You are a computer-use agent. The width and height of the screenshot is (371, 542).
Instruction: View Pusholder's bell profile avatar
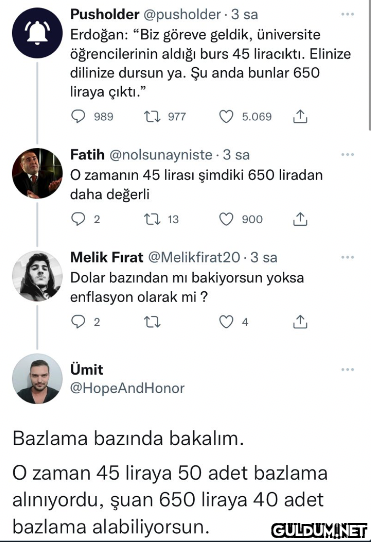37,33
